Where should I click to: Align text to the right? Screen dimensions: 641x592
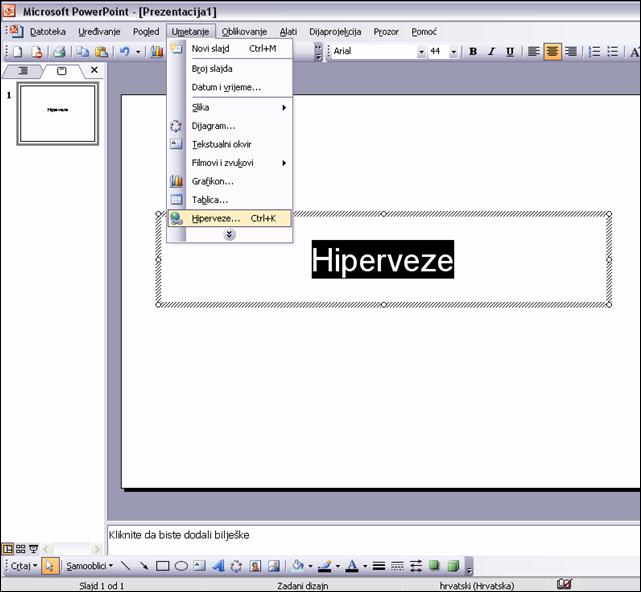[x=571, y=52]
